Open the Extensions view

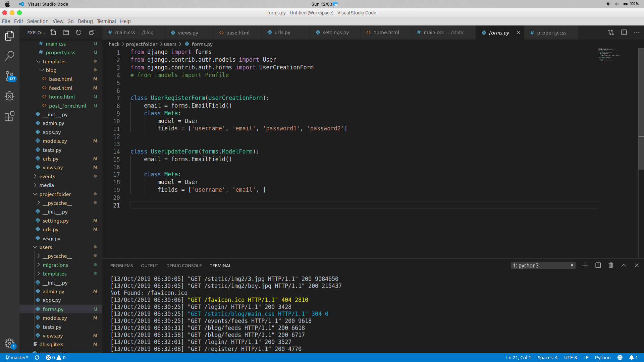click(x=10, y=116)
